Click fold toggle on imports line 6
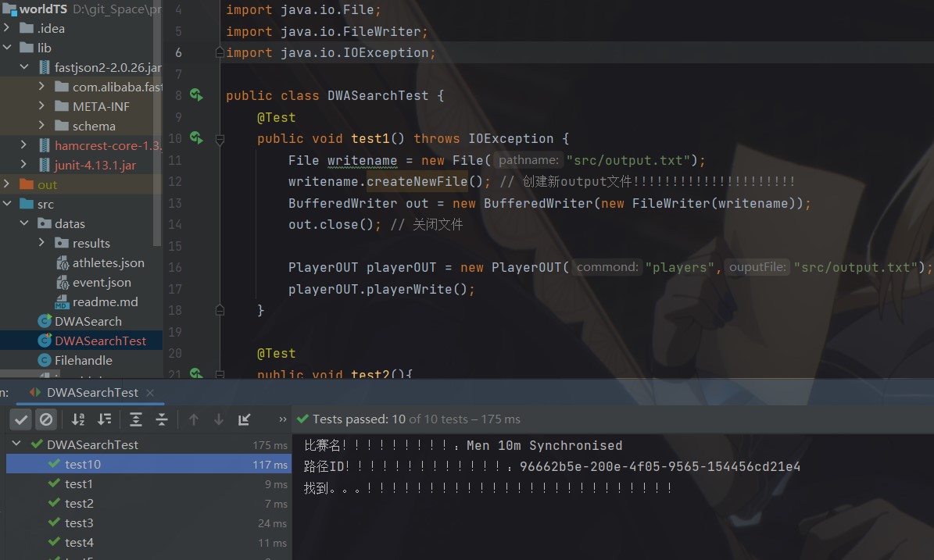This screenshot has width=934, height=560. [220, 52]
